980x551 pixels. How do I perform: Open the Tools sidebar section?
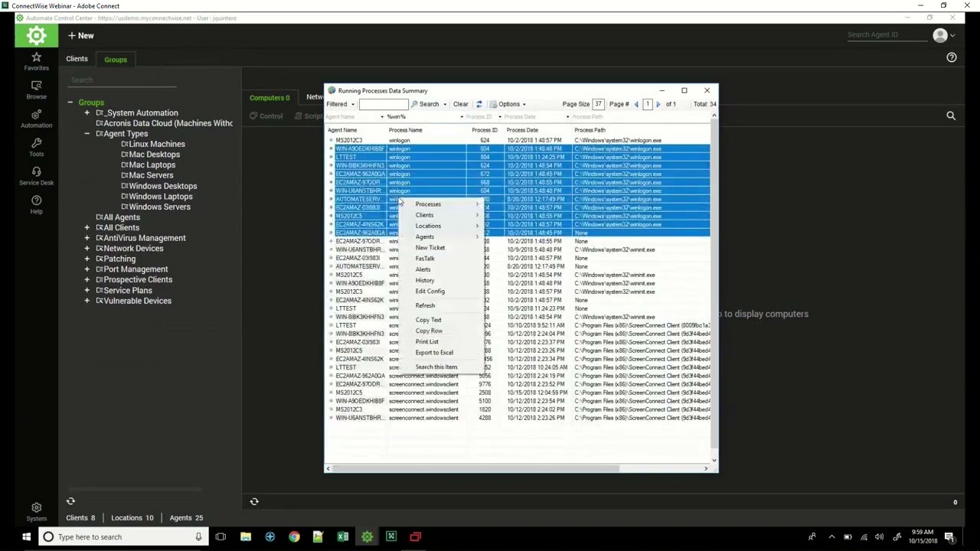36,148
